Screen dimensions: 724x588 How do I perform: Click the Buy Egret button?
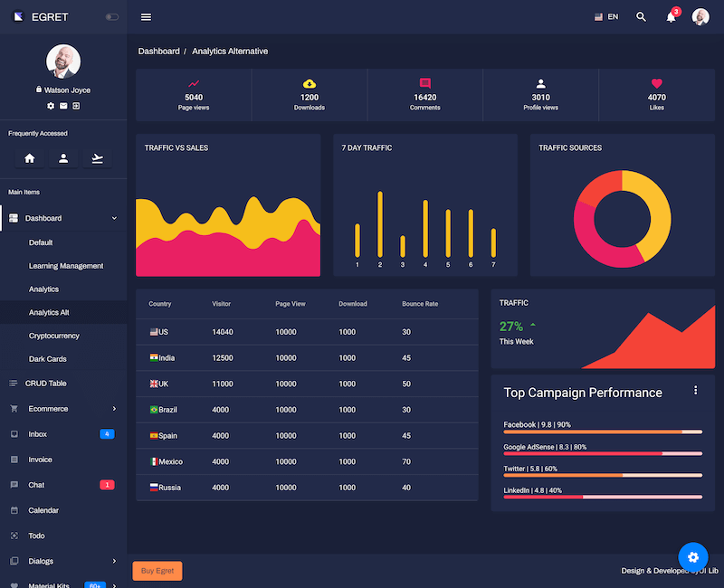pyautogui.click(x=157, y=571)
